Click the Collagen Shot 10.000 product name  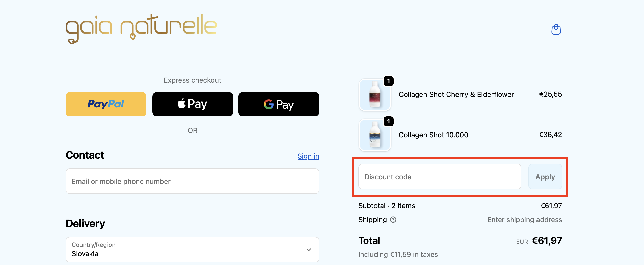coord(433,135)
